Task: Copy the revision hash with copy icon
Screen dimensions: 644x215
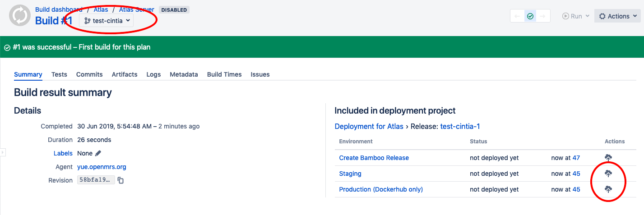Action: 120,180
